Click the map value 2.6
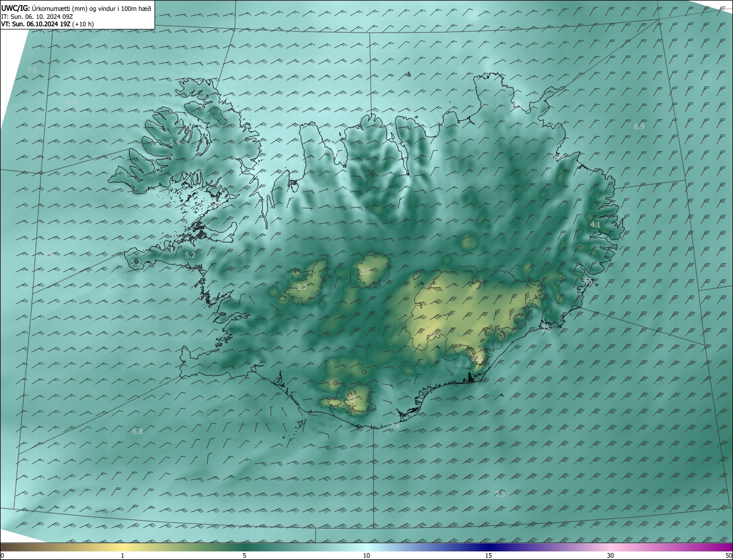 (x=364, y=271)
